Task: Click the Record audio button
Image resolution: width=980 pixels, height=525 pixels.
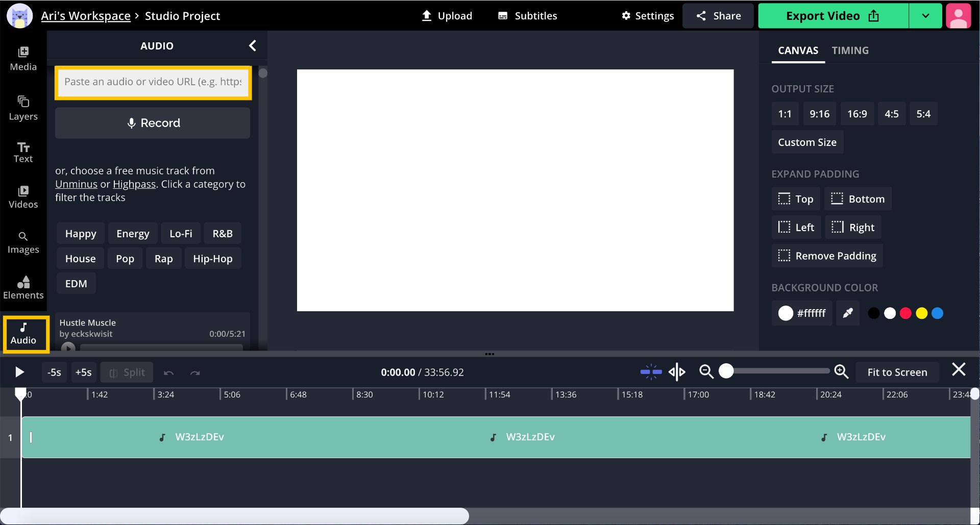Action: [x=153, y=123]
